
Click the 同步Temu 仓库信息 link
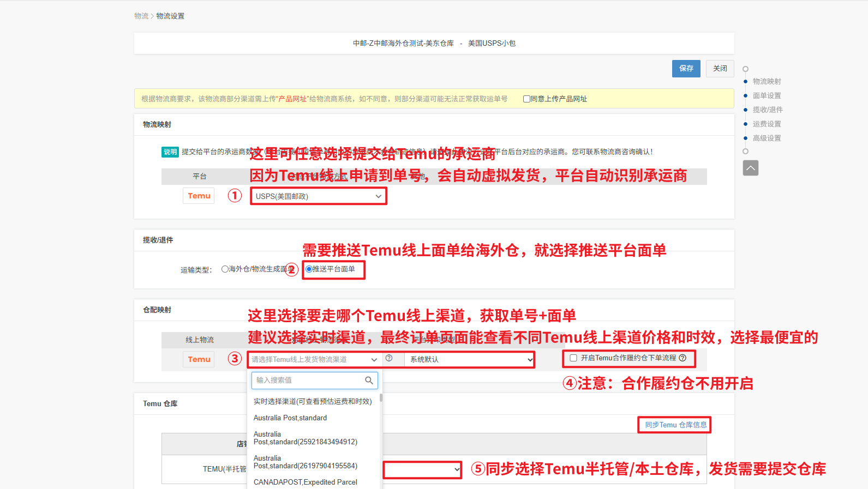(675, 425)
